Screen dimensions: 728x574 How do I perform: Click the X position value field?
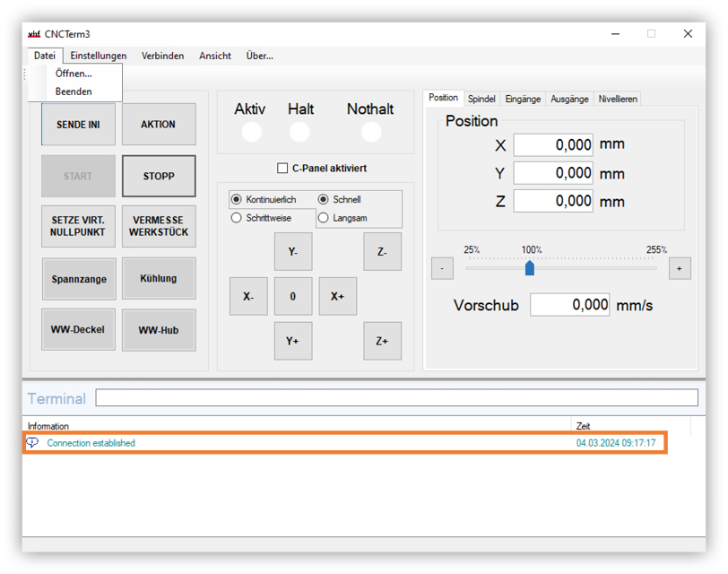pos(553,145)
